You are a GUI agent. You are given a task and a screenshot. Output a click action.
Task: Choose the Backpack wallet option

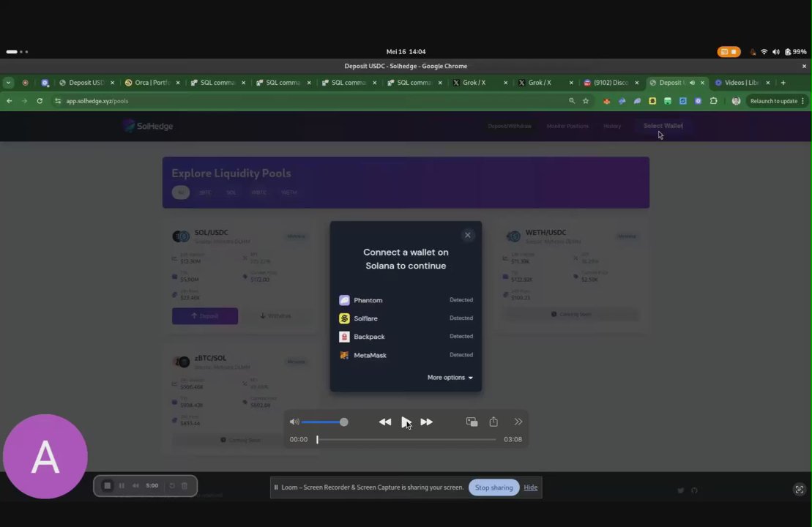[406, 337]
